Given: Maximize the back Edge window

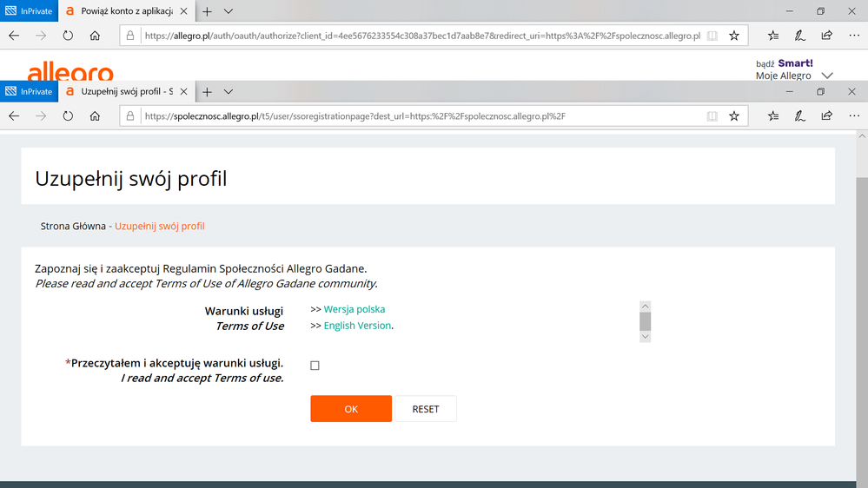Looking at the screenshot, I should coord(820,11).
